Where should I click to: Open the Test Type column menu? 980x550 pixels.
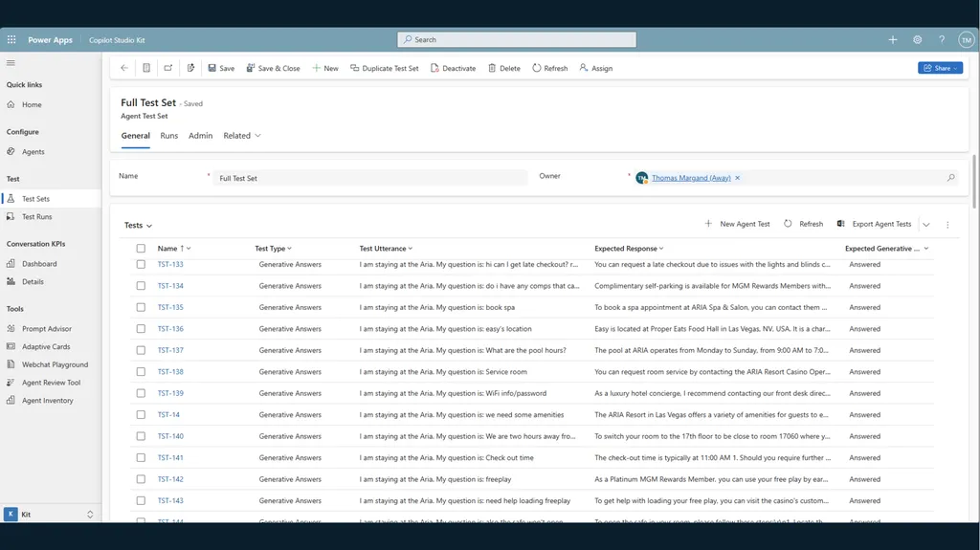click(x=273, y=248)
